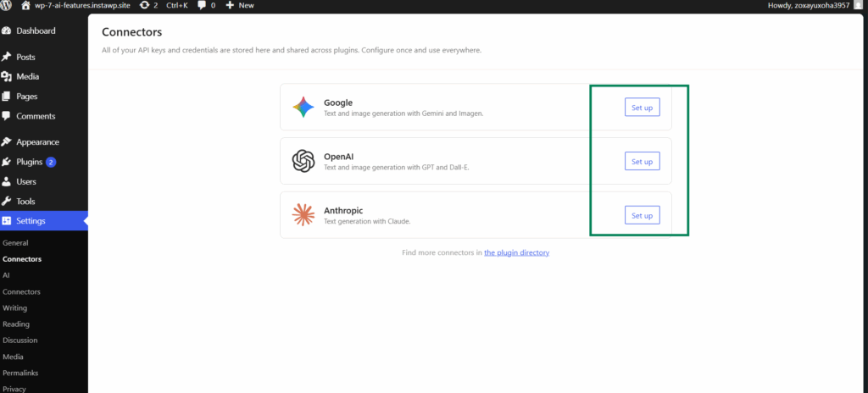
Task: Open Tools via its wrench icon
Action: point(7,202)
